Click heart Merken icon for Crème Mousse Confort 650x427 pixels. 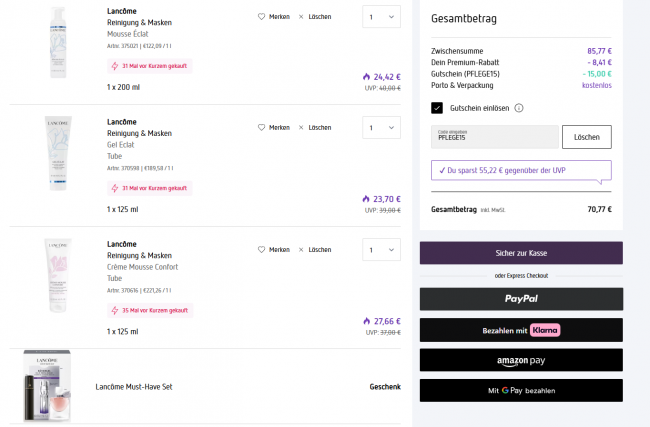tap(262, 249)
